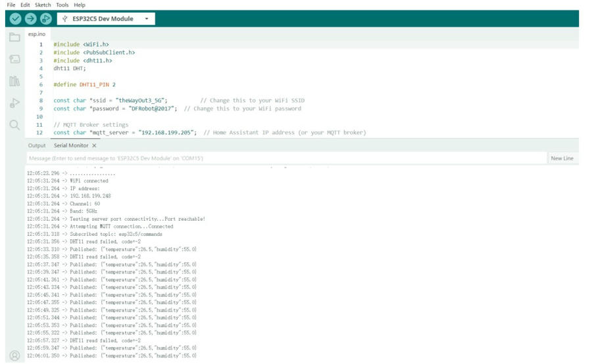
Task: Click the Upload arrow button
Action: pyautogui.click(x=30, y=18)
